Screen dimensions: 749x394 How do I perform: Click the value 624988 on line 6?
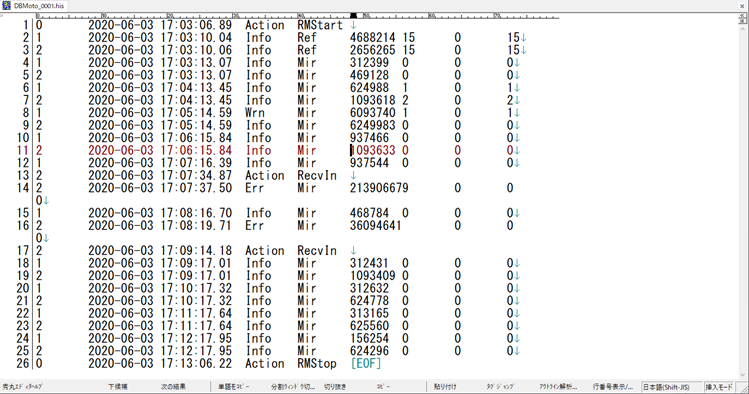[369, 88]
